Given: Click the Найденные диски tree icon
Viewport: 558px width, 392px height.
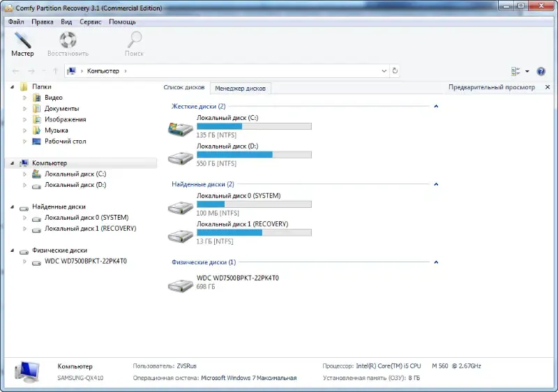Looking at the screenshot, I should [x=24, y=207].
